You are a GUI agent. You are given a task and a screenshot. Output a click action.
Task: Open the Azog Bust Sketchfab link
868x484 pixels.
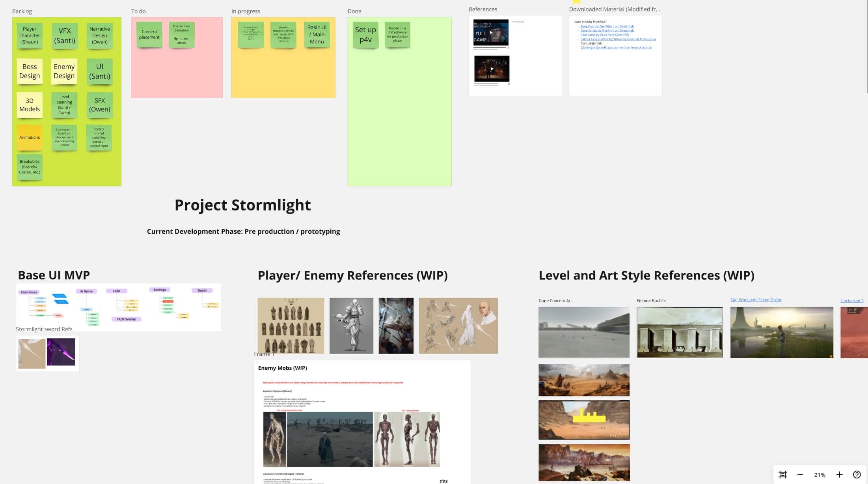pos(607,26)
